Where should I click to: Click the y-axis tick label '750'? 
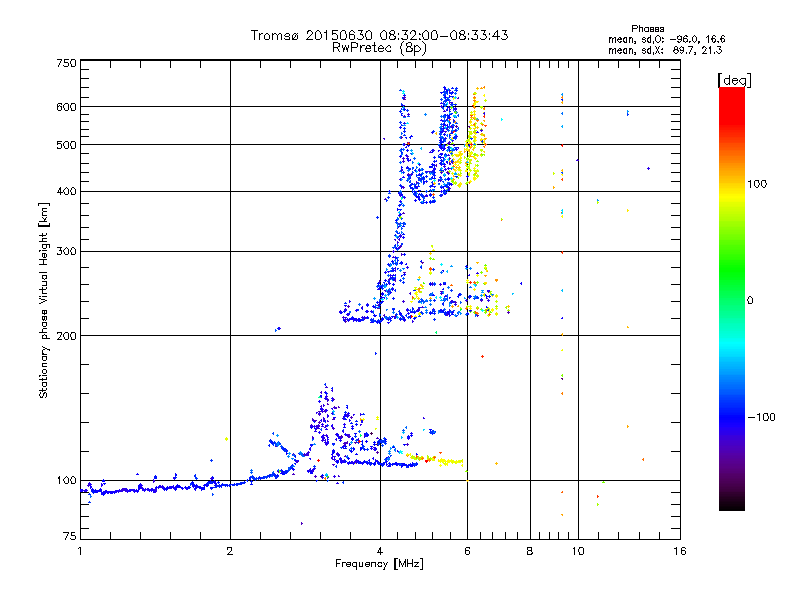point(66,63)
